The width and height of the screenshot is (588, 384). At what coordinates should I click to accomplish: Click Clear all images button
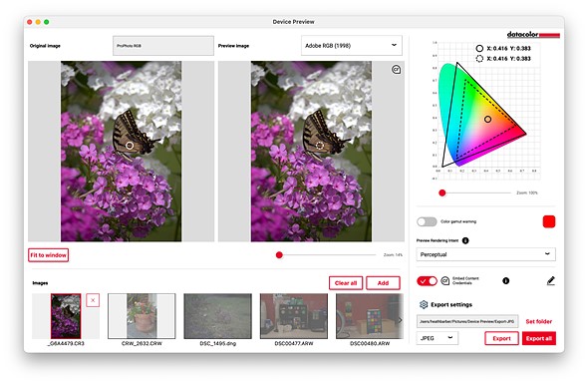tap(346, 282)
